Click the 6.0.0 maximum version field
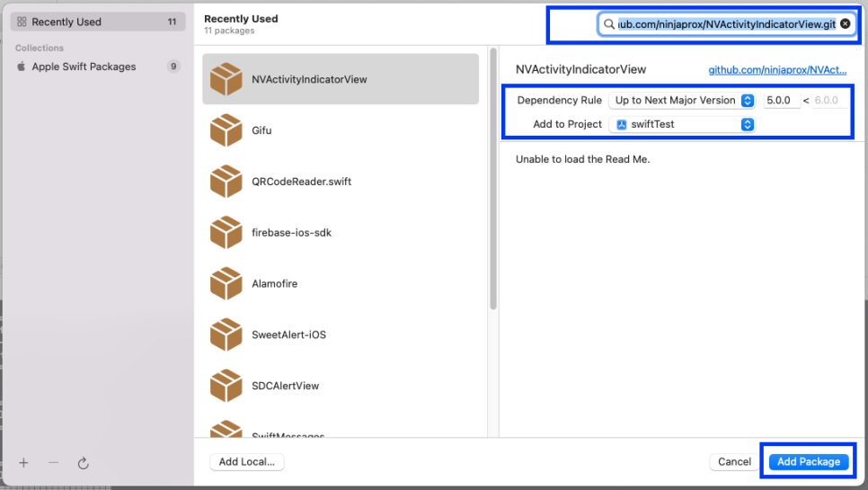868x490 pixels. tap(828, 100)
